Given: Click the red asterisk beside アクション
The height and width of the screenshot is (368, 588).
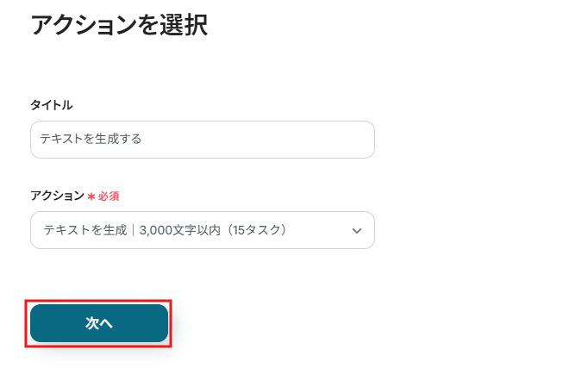Looking at the screenshot, I should click(91, 196).
